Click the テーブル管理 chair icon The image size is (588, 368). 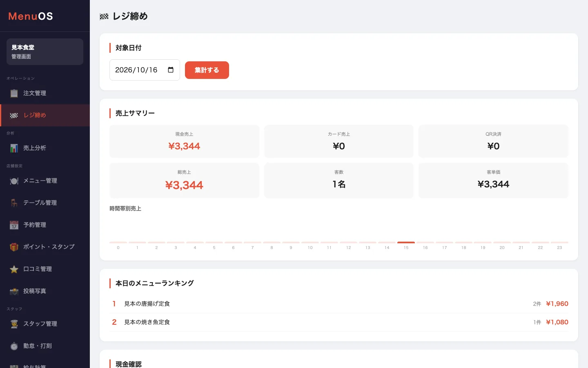click(14, 203)
